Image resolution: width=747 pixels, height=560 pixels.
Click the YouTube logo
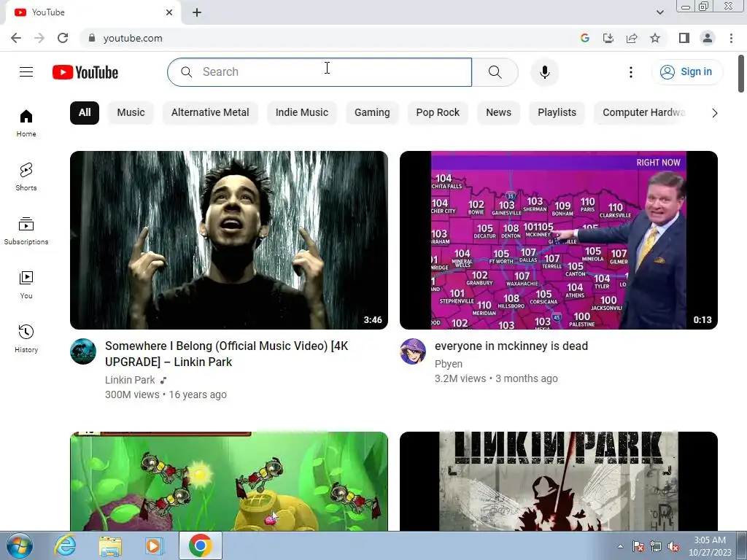coord(85,72)
